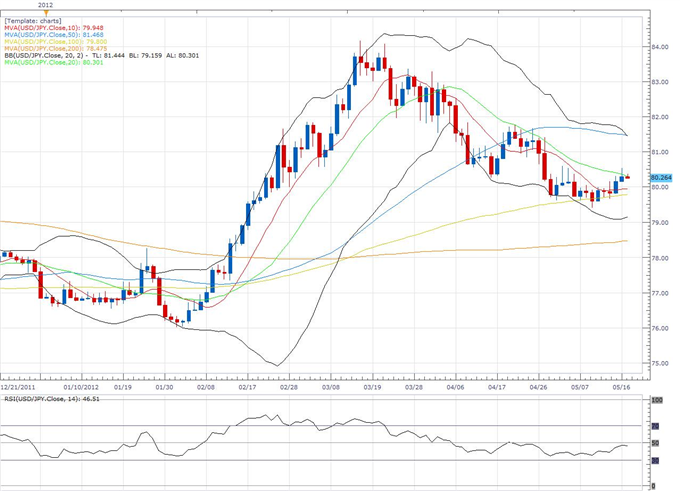Viewport: 680px width, 491px height.
Task: Click the RSI(USD/JPY.Close, 14) indicator label
Action: [52, 399]
